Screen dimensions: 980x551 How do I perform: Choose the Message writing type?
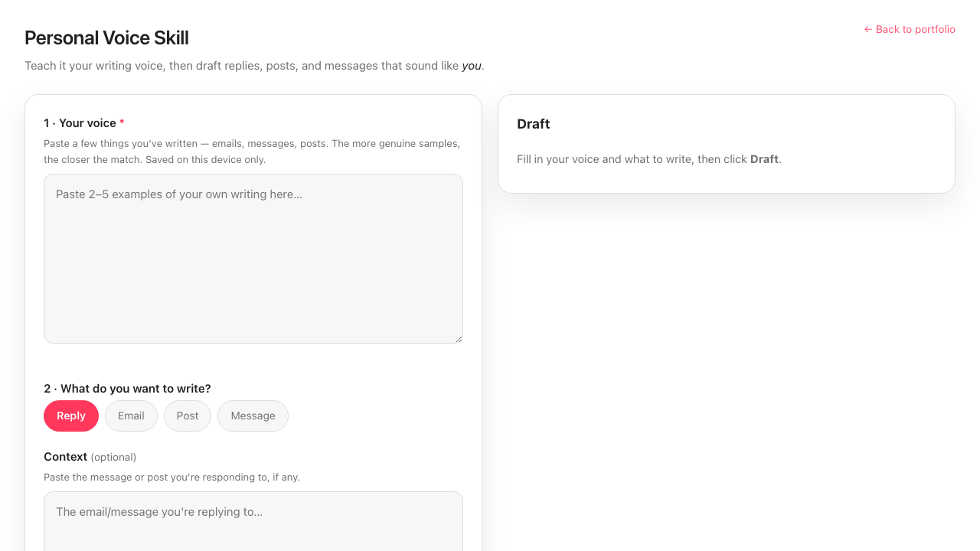click(x=253, y=416)
